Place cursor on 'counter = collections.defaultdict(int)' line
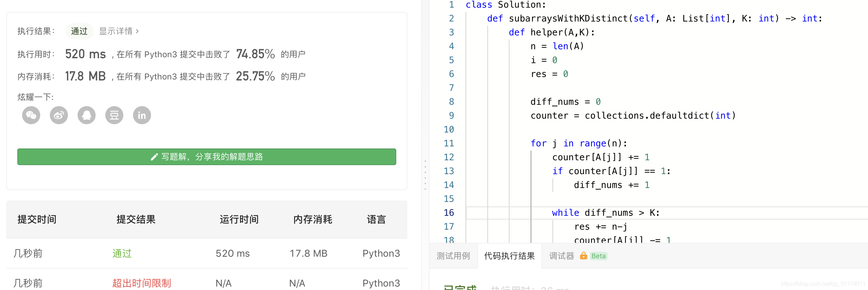Screen dimensions: 868x290 (633, 116)
